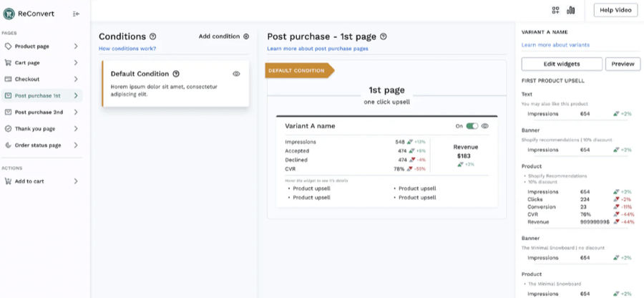This screenshot has height=298, width=644.
Task: Click the help icon next to Conditions
Action: (x=153, y=37)
